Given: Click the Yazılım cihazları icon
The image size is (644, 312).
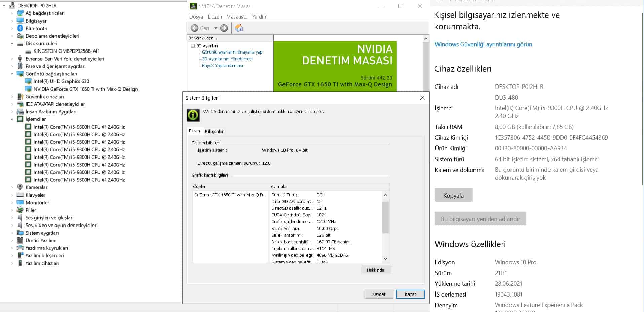Looking at the screenshot, I should point(20,263).
